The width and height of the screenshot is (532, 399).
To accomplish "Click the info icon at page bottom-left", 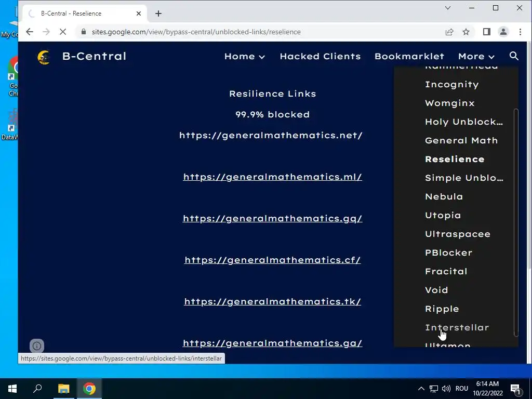I will point(37,345).
